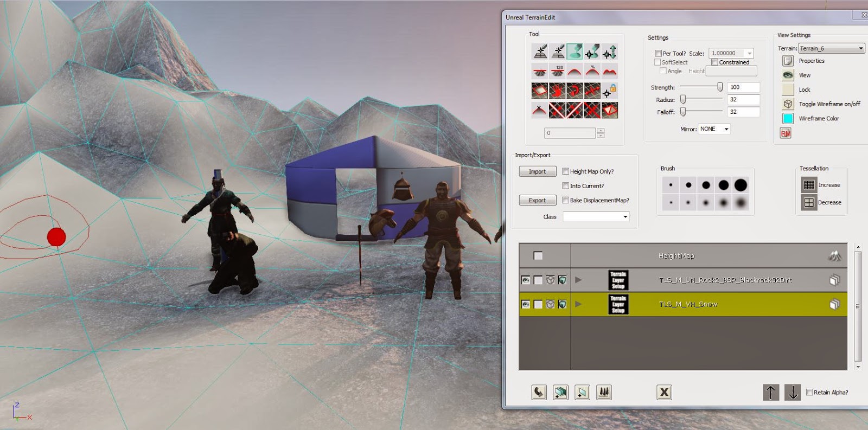The image size is (868, 430).
Task: Click the tool value spinner arrows
Action: 601,133
